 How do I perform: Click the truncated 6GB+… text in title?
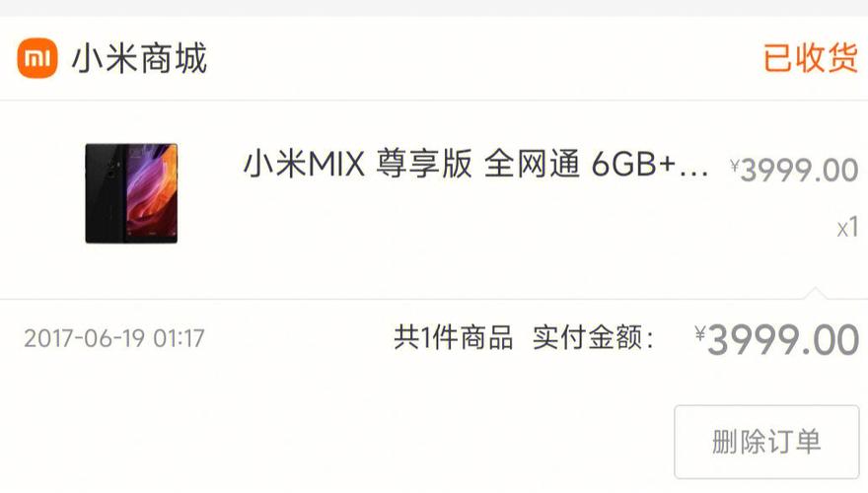[650, 164]
